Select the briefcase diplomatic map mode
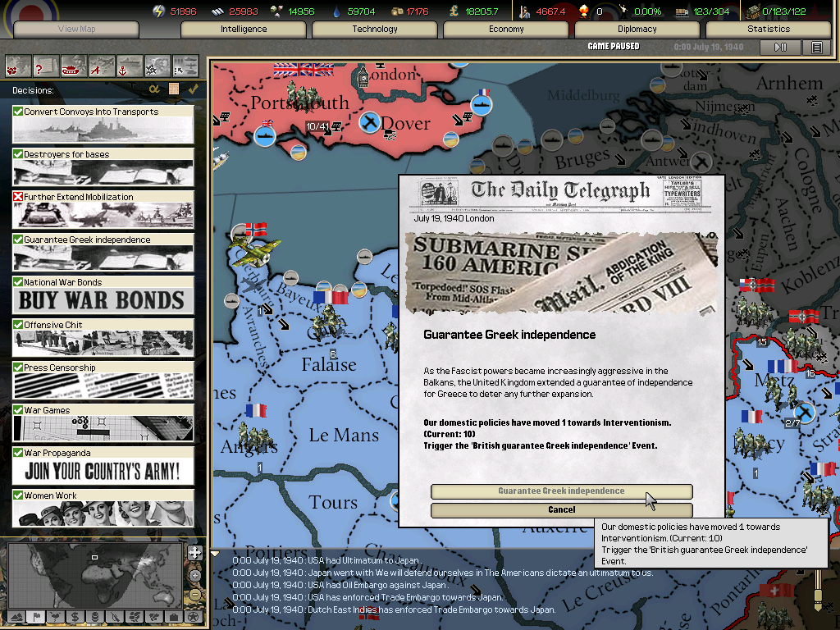The height and width of the screenshot is (630, 840). tap(174, 617)
